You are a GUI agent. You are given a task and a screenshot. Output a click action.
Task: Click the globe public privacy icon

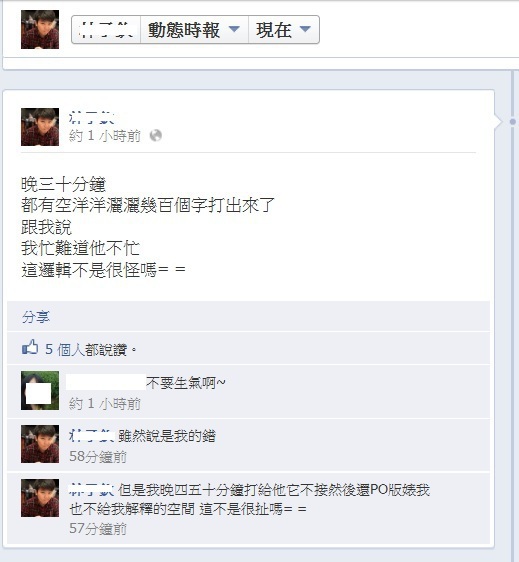(x=156, y=135)
